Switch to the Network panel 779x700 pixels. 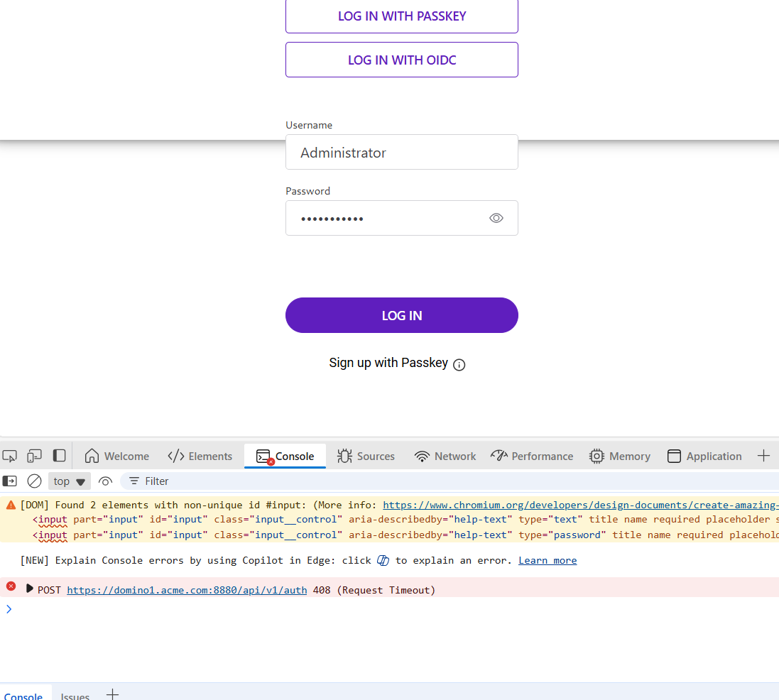[x=445, y=456]
